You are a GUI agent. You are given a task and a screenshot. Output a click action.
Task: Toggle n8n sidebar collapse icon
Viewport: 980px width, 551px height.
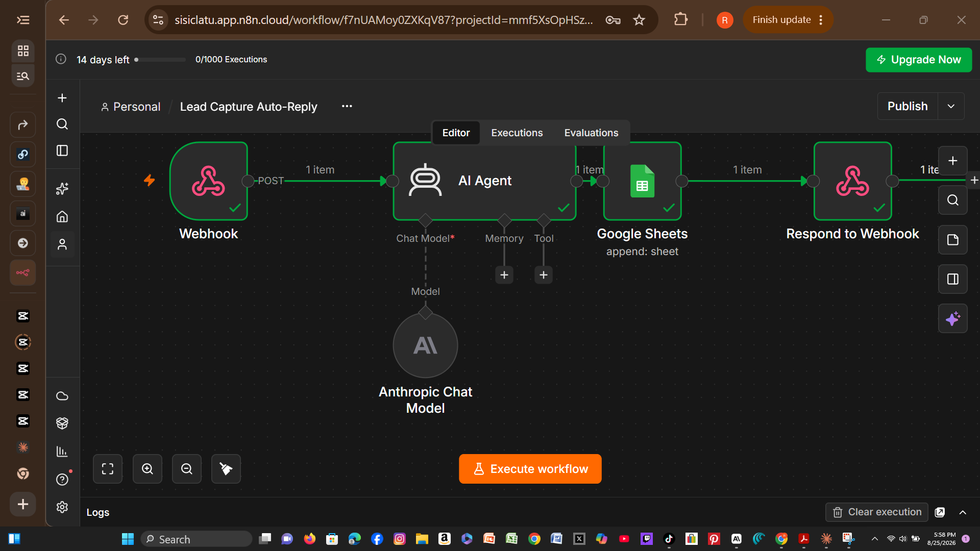(62, 151)
